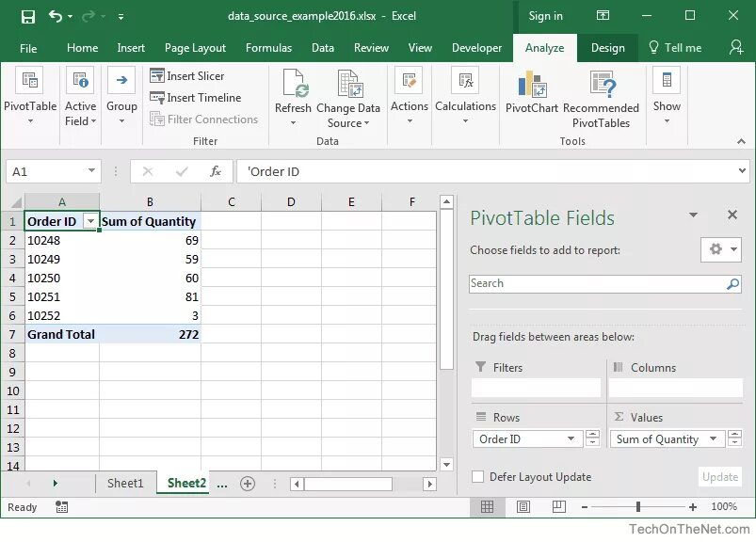The image size is (756, 542).
Task: Open Sum of Quantity values dropdown
Action: [713, 438]
